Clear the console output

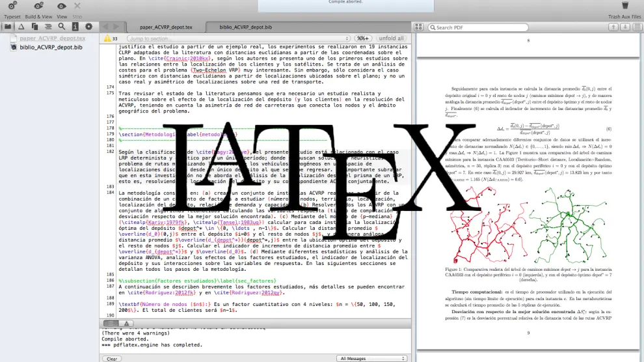[112, 358]
